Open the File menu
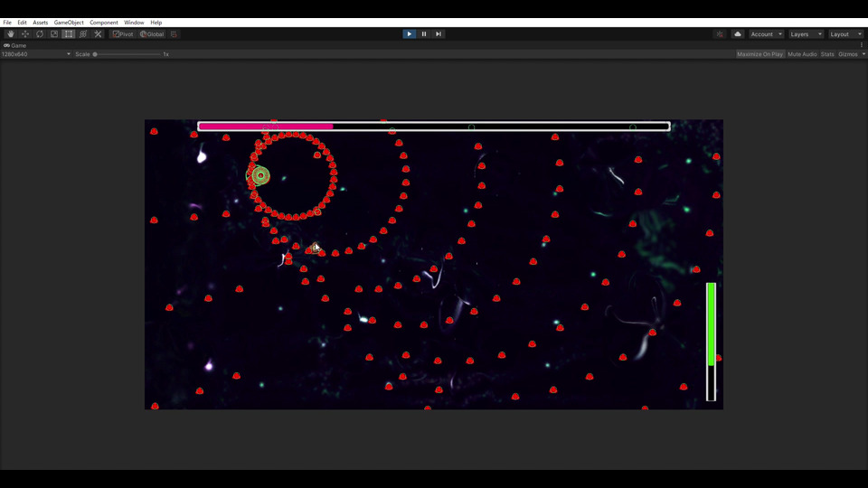The height and width of the screenshot is (488, 868). click(7, 23)
